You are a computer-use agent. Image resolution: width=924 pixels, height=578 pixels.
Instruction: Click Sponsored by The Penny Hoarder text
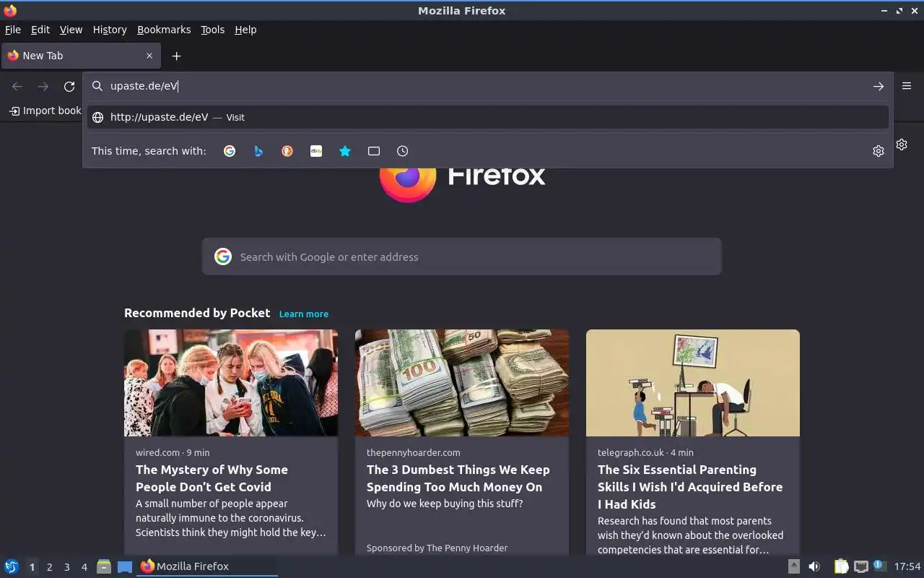[x=437, y=548]
